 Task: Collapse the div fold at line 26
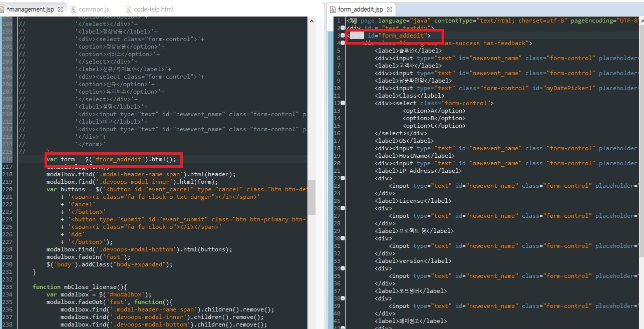coord(343,208)
